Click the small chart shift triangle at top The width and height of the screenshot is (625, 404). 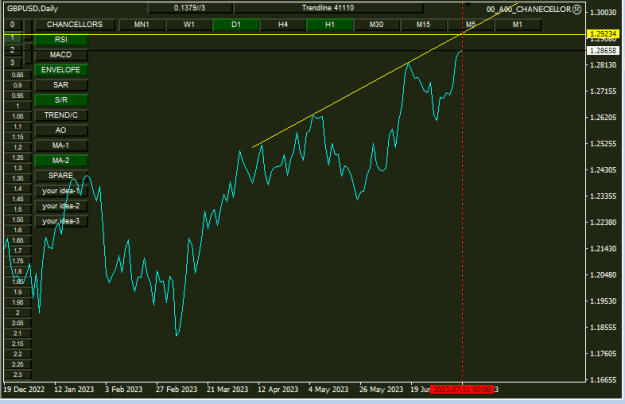point(468,4)
